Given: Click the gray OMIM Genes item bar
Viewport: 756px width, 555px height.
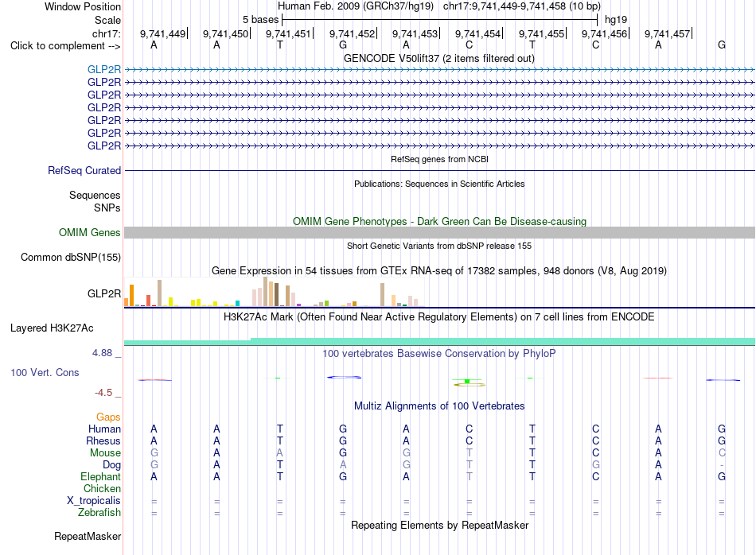Looking at the screenshot, I should click(439, 233).
